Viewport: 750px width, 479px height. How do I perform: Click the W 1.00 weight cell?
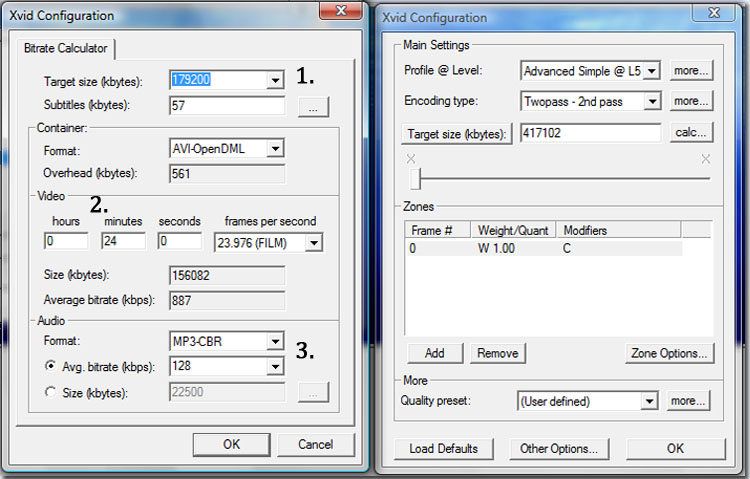tap(496, 248)
